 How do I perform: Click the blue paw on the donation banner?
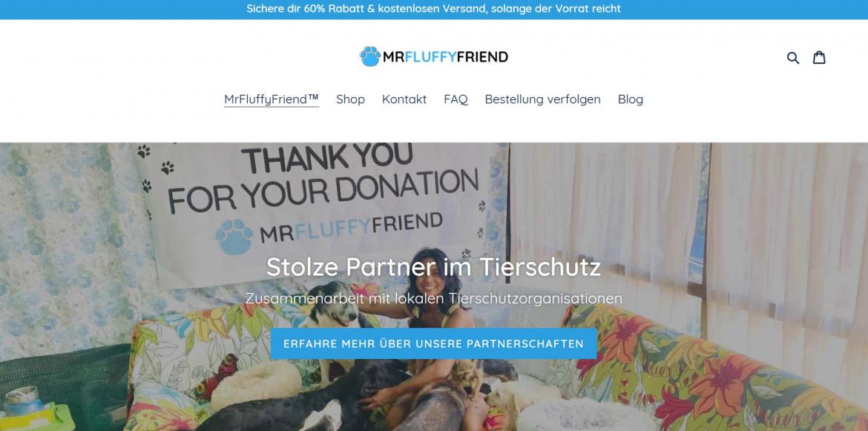[234, 236]
